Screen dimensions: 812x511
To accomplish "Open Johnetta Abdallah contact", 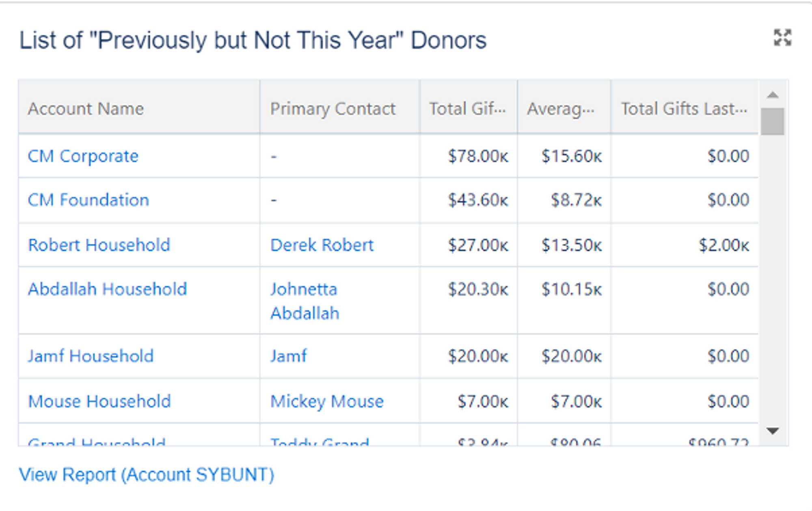I will [x=304, y=301].
